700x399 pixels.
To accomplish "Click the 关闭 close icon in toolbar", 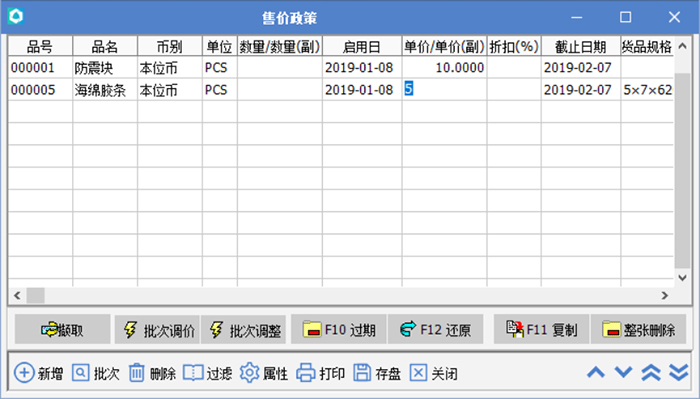I will (418, 373).
